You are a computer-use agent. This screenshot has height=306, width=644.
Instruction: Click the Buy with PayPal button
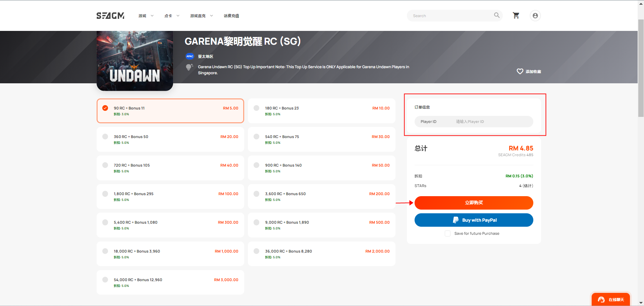474,220
